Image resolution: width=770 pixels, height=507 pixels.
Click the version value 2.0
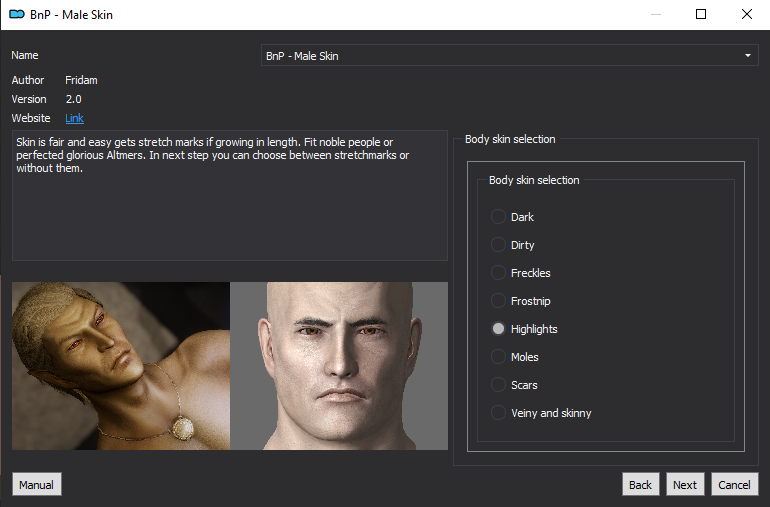tap(74, 99)
